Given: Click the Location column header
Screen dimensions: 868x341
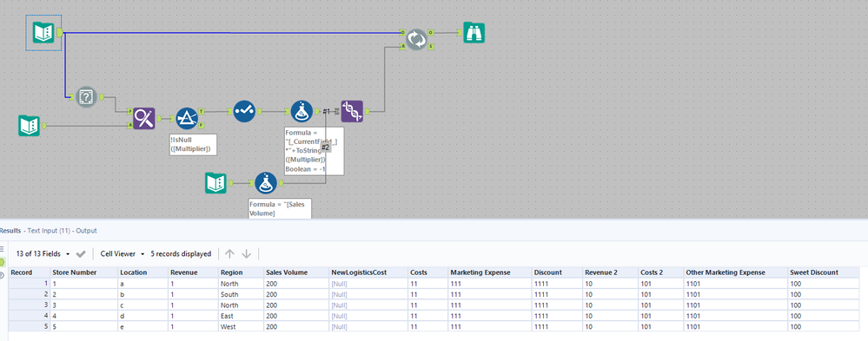Looking at the screenshot, I should click(x=142, y=272).
